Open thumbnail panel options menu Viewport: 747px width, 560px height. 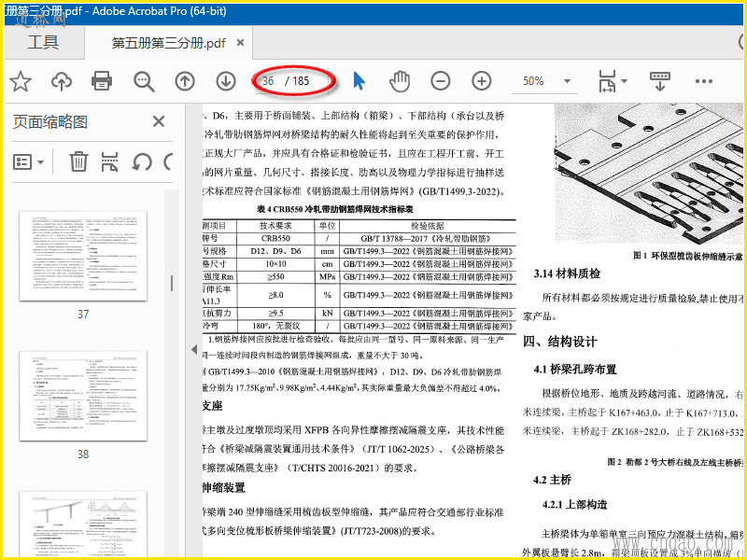point(28,162)
